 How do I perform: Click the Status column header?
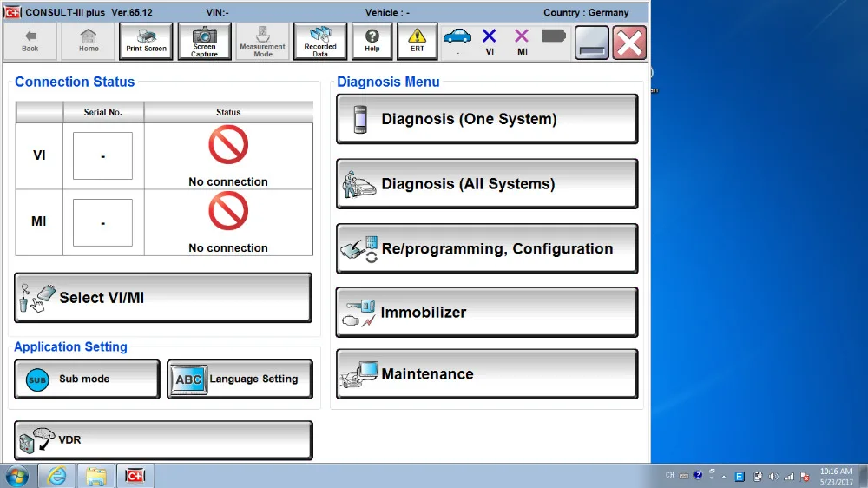point(228,112)
